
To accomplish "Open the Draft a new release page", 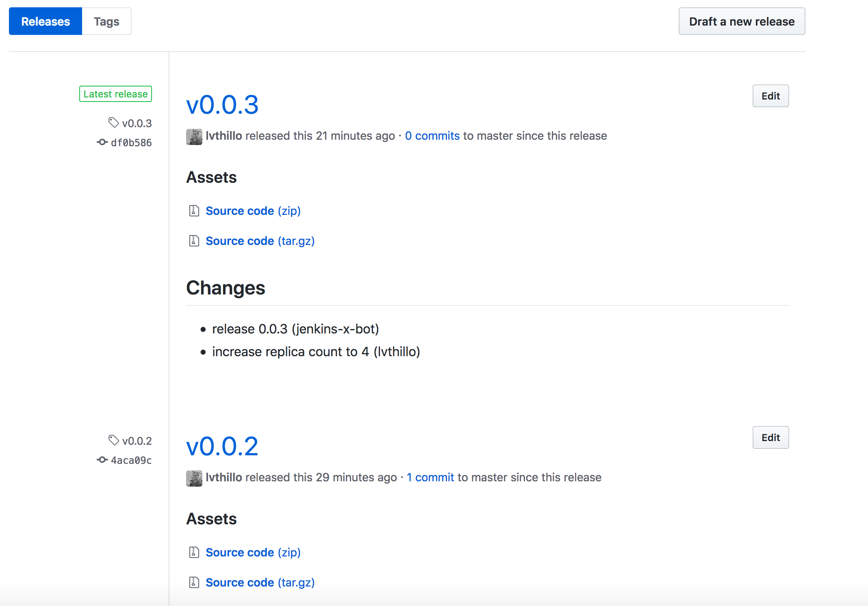I will click(741, 21).
